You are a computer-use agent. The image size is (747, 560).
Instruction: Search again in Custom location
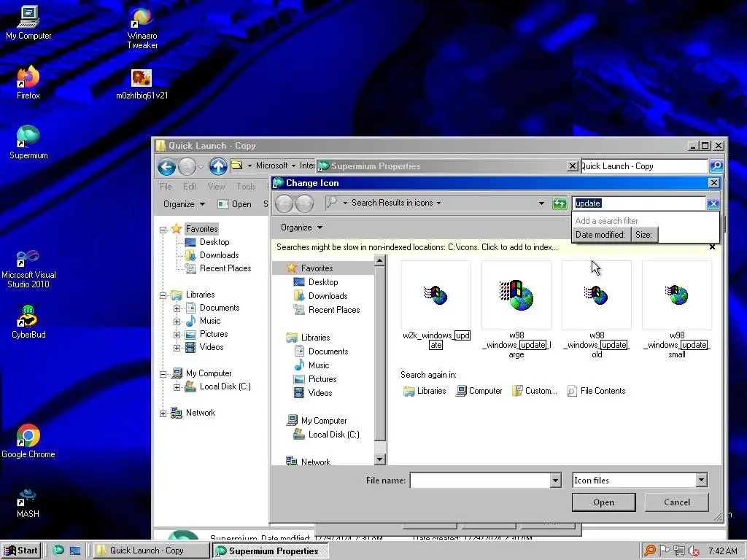click(535, 391)
